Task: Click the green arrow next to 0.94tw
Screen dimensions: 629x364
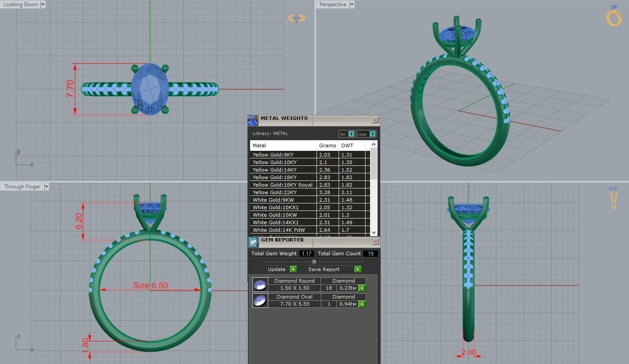Action: [362, 304]
